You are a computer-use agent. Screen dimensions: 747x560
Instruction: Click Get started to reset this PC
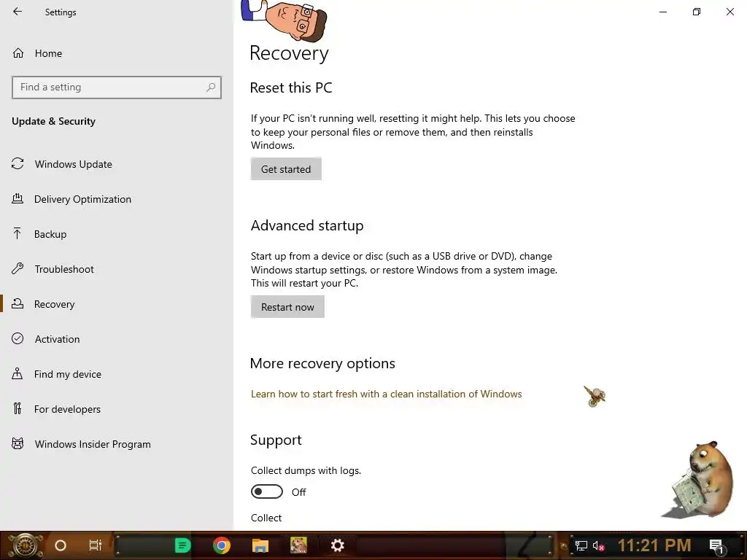coord(286,169)
